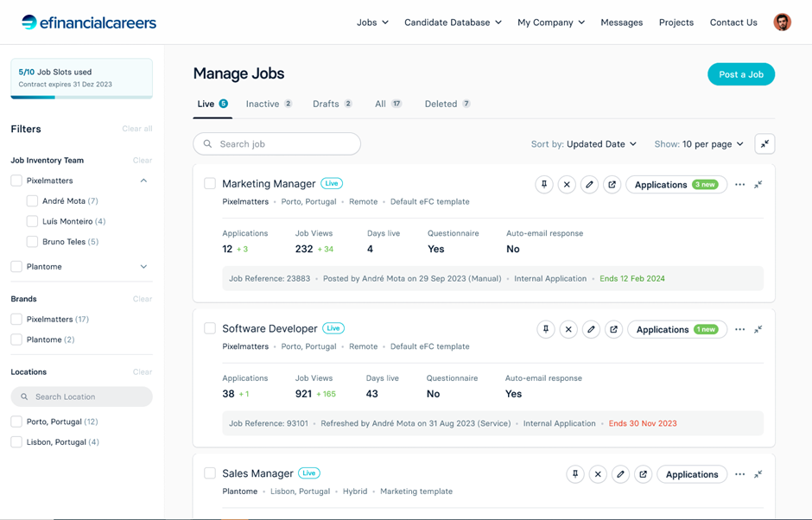Pin the Software Developer job

546,329
